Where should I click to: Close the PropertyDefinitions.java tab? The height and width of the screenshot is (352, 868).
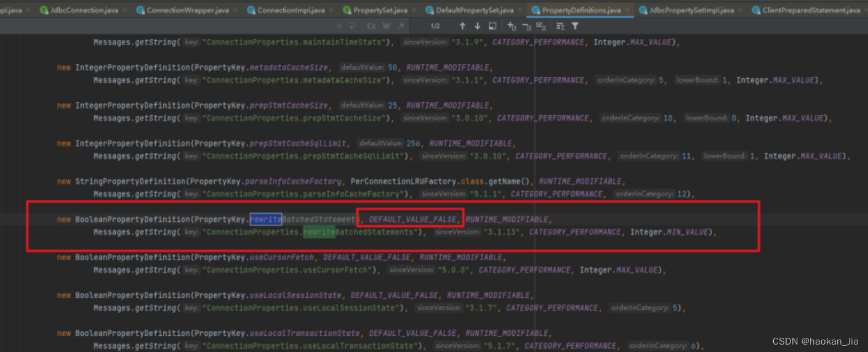[x=627, y=10]
